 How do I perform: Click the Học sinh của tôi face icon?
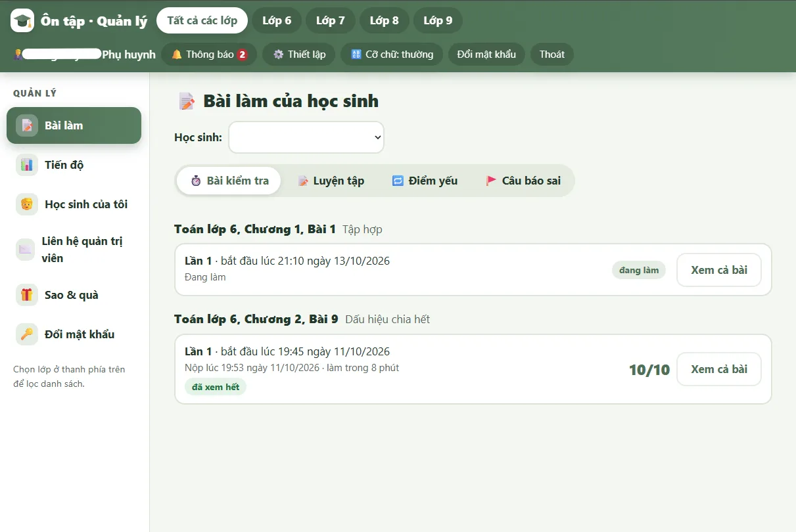(x=27, y=204)
